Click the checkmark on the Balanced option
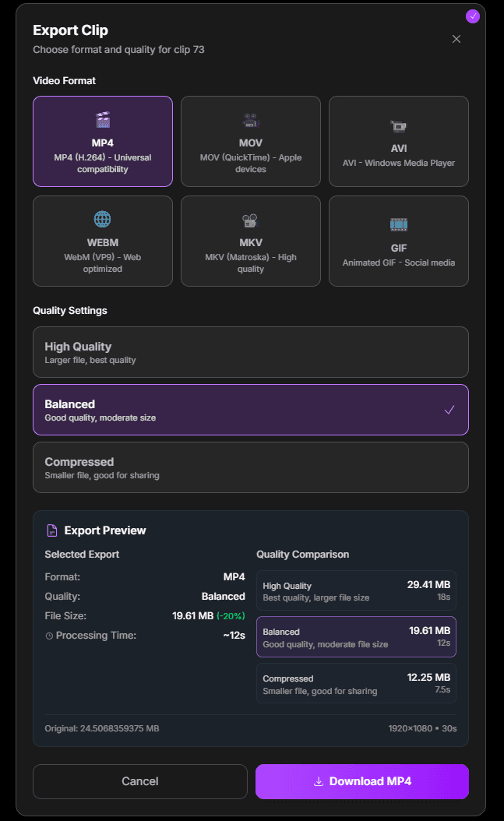 (x=449, y=409)
